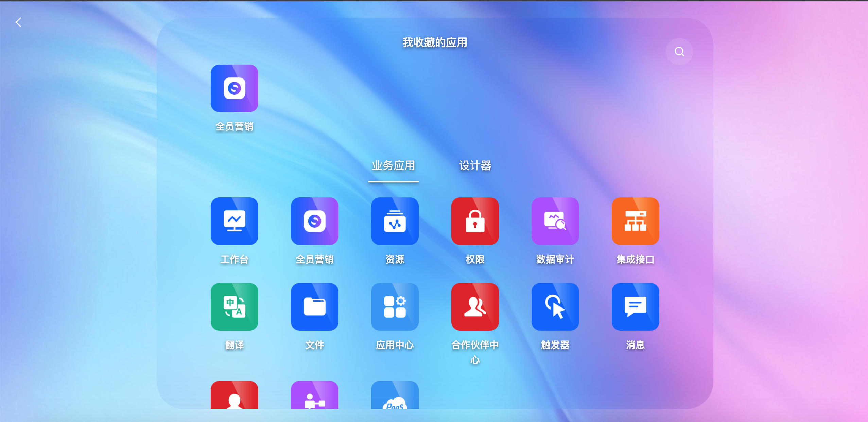Go back using the left arrow
The image size is (868, 422).
[19, 22]
